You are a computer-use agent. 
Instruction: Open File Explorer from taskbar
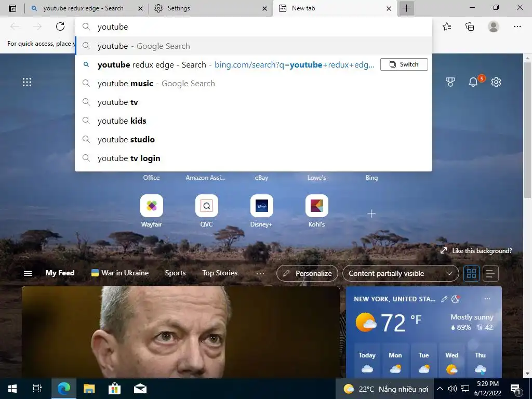[89, 389]
